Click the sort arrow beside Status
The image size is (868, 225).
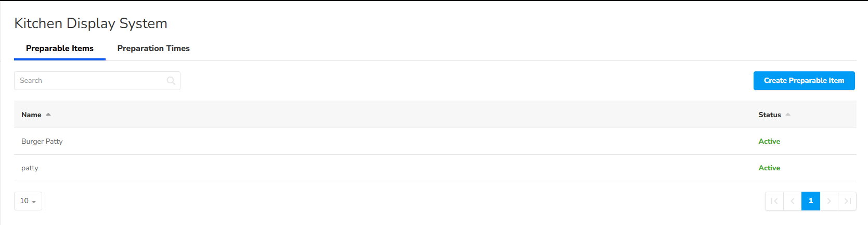[x=788, y=115]
